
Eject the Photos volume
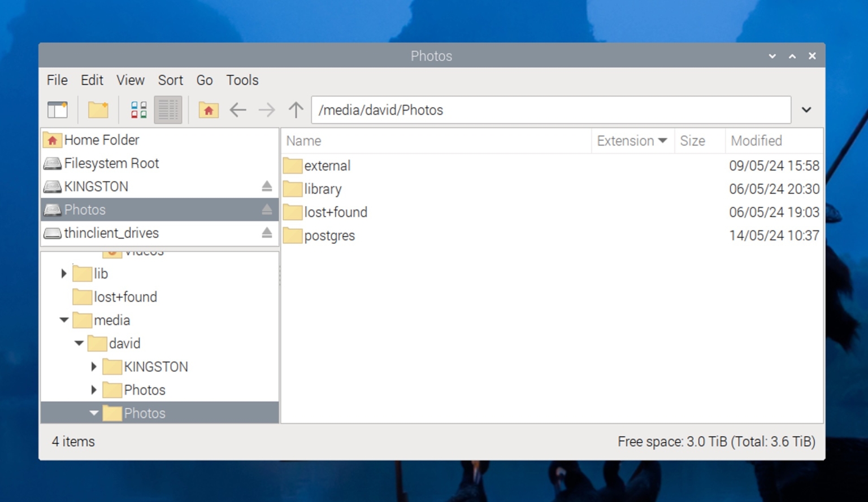[267, 209]
